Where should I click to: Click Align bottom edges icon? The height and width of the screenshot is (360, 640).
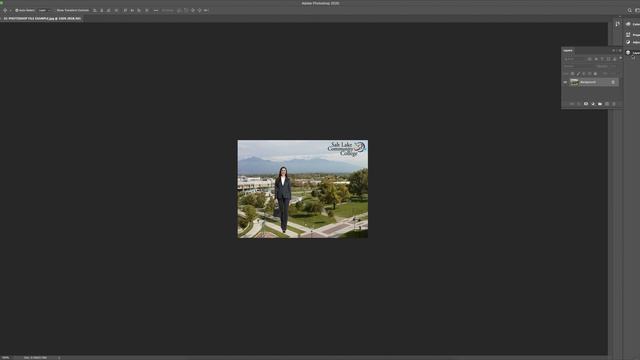pos(139,10)
